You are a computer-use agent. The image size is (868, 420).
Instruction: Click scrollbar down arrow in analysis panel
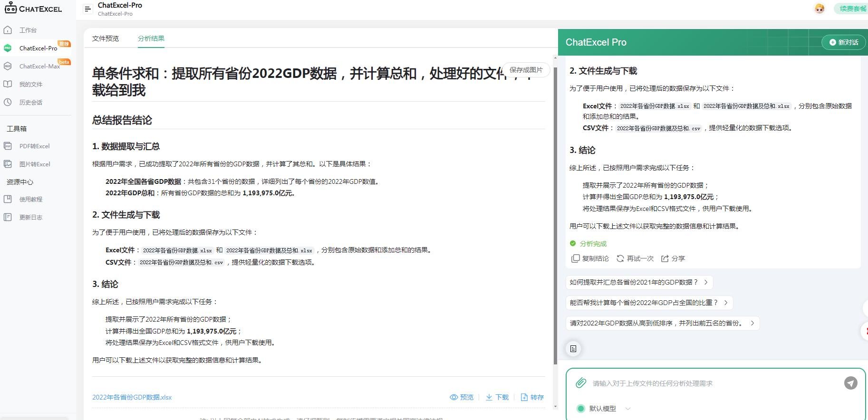click(x=555, y=407)
